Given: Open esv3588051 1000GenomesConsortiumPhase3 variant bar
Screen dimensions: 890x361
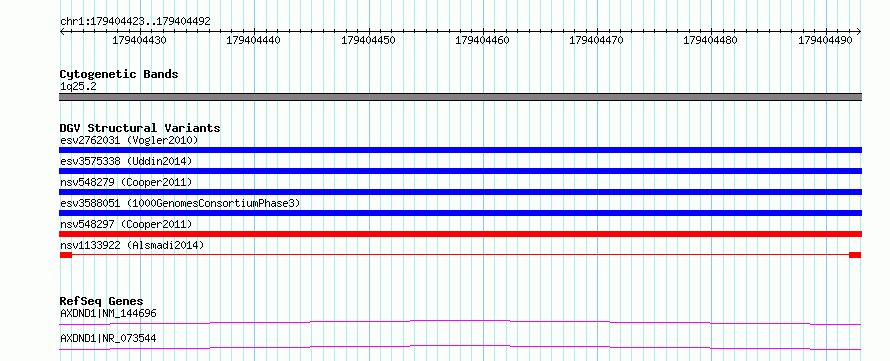Looking at the screenshot, I should tap(460, 213).
